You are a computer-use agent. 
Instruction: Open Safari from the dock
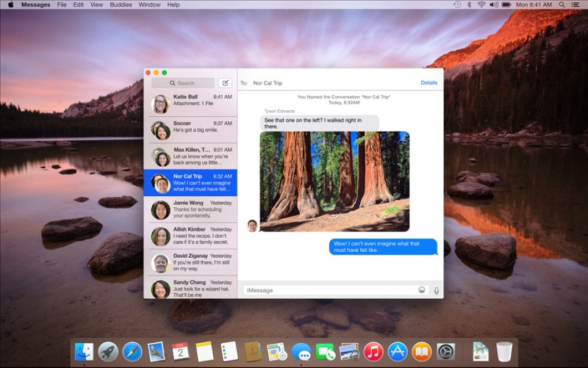tap(132, 352)
